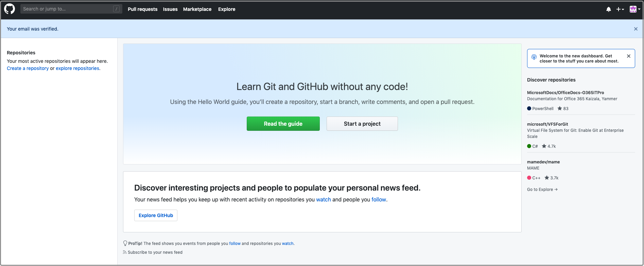Click the 'Your email was verified.' text
This screenshot has height=266, width=644.
tap(33, 29)
